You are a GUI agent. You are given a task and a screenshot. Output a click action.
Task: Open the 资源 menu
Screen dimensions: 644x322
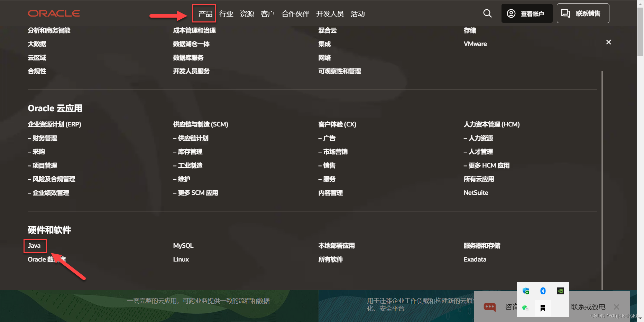pos(247,14)
